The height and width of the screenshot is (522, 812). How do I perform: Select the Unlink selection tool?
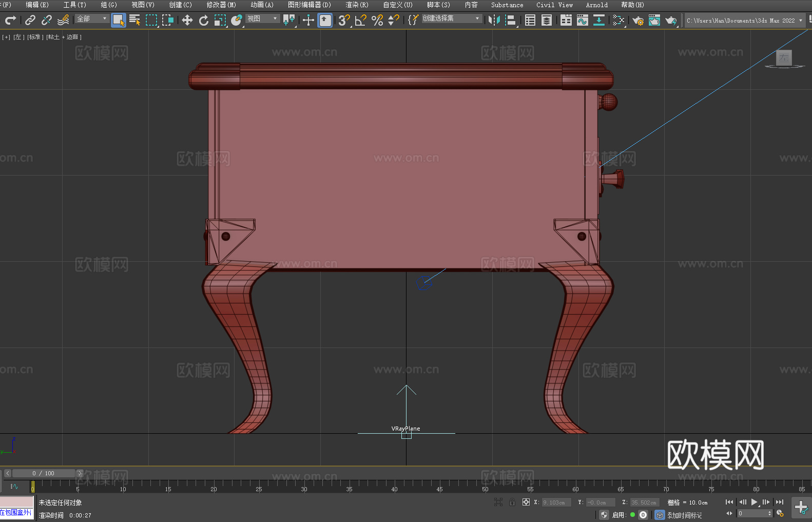[47, 20]
